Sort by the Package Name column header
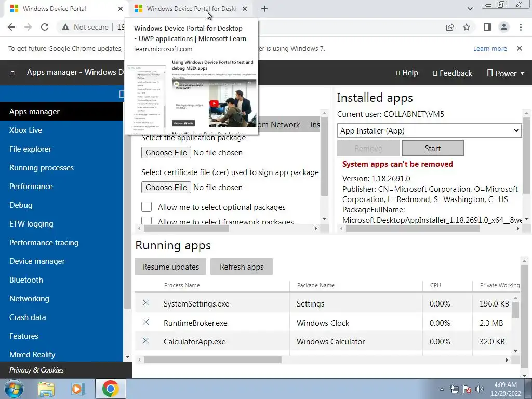This screenshot has height=399, width=532. click(x=315, y=285)
